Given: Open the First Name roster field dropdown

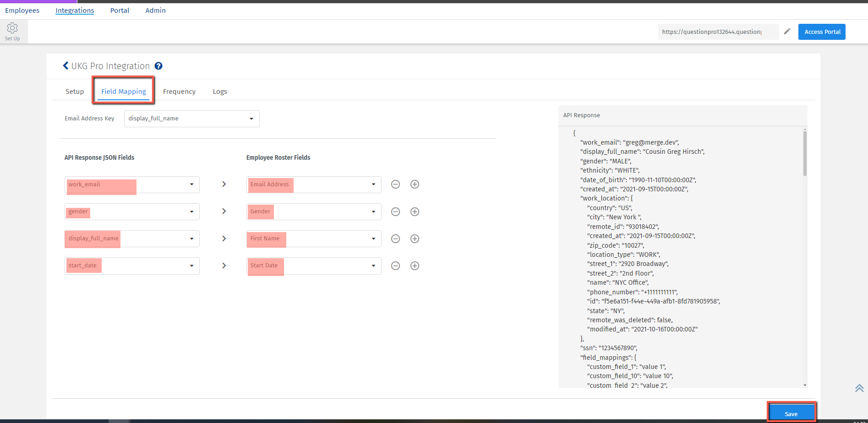Looking at the screenshot, I should 372,239.
